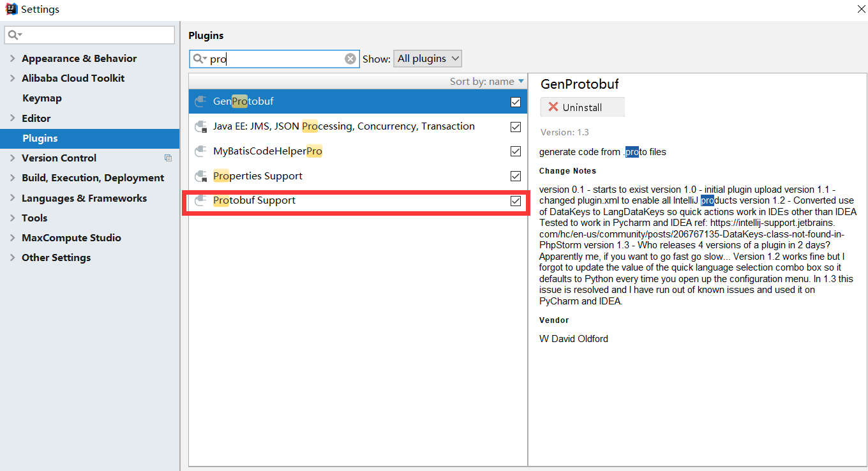
Task: Click the vendor name W David Oldford
Action: pos(573,339)
